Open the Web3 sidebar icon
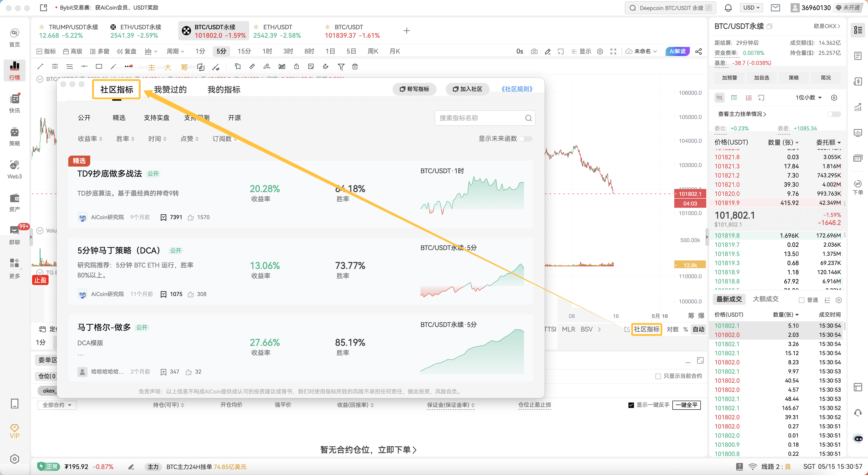 pos(14,169)
